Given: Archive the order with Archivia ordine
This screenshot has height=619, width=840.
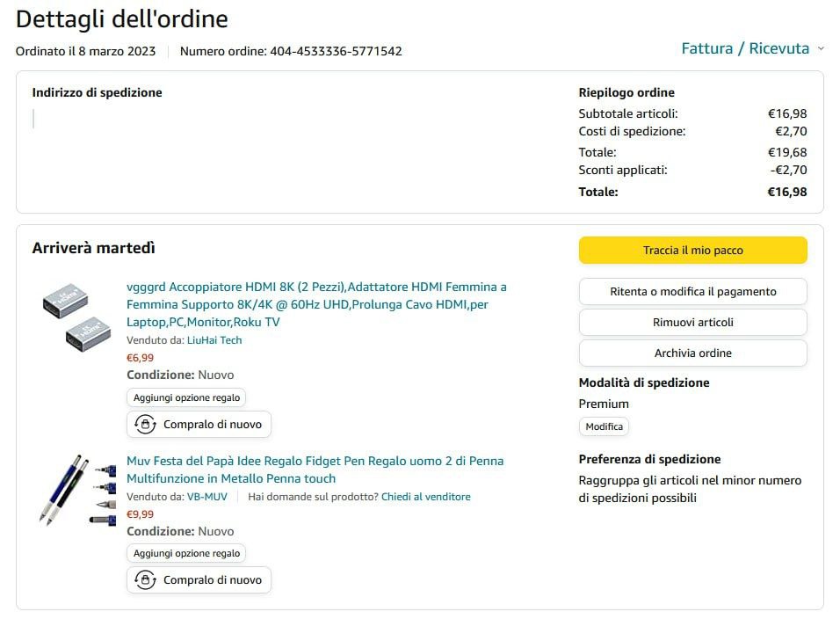Looking at the screenshot, I should tap(692, 353).
